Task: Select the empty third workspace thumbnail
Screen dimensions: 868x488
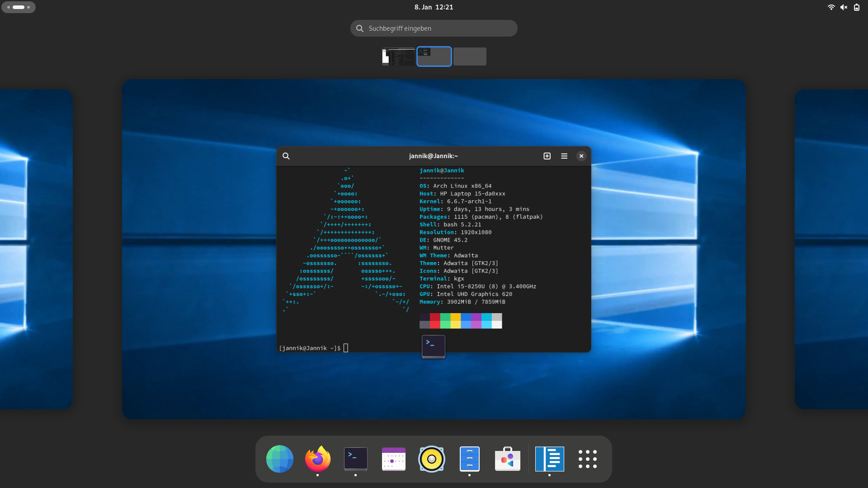Action: 470,56
